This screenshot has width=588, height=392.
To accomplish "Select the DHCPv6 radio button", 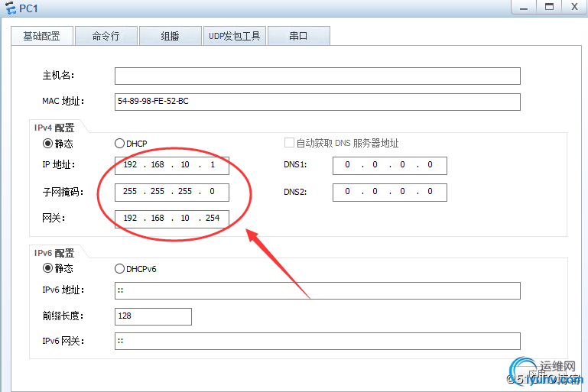I will tap(119, 269).
